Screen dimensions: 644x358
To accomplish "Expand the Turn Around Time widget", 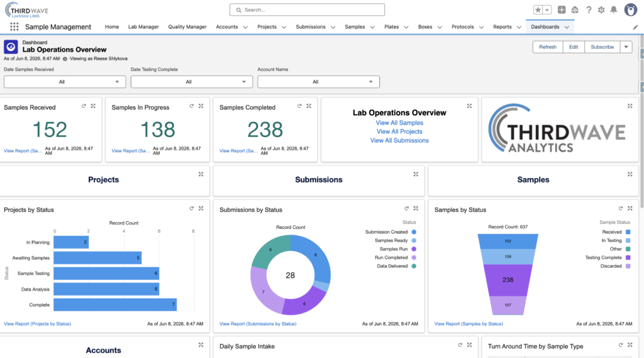I will coord(630,345).
